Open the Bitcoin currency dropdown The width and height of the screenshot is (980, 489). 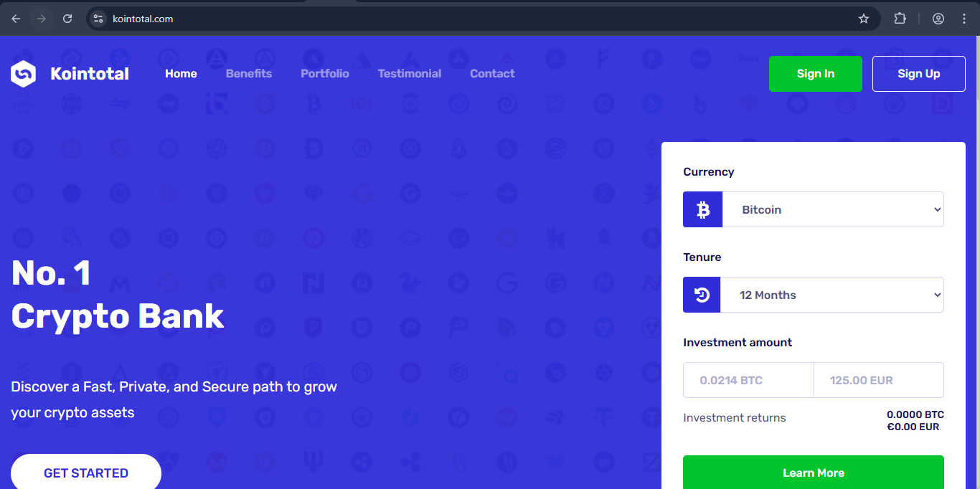[833, 209]
